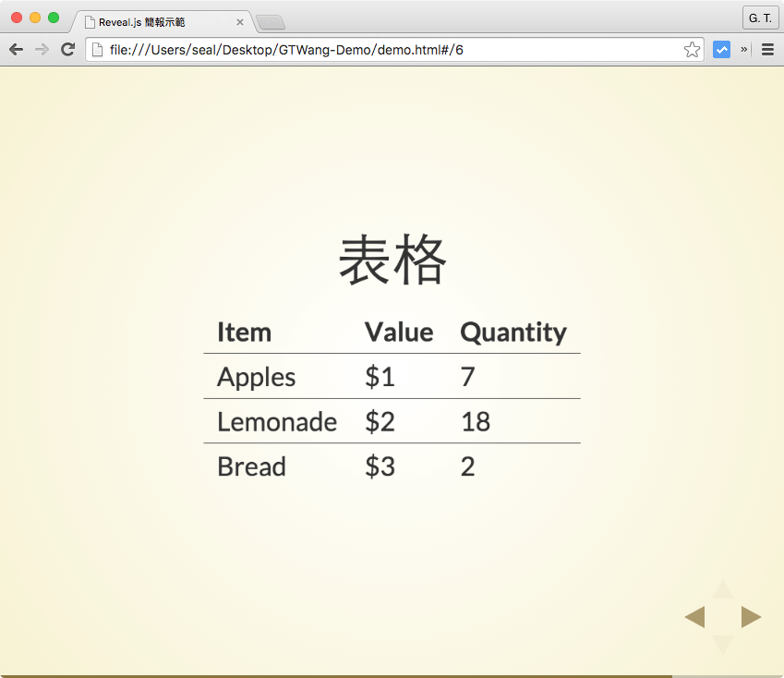Go back to previous slide via left arrow
Image resolution: width=784 pixels, height=678 pixels.
point(695,616)
